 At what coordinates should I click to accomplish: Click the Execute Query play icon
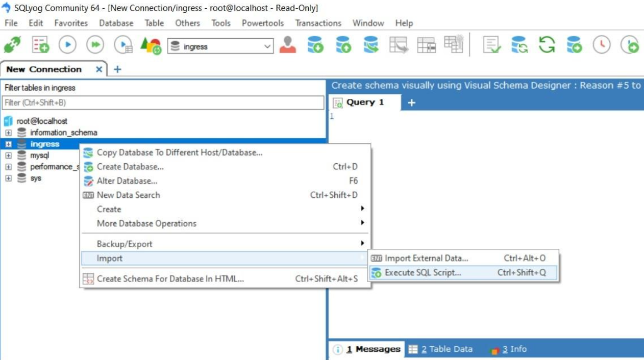click(67, 45)
